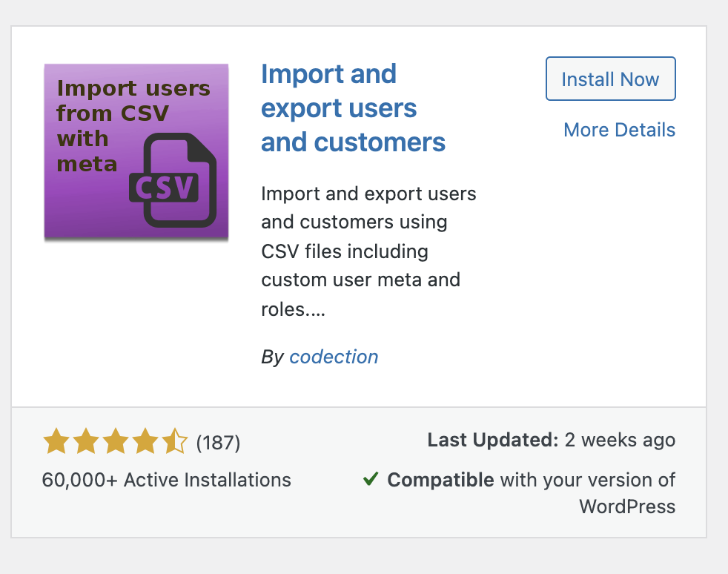Click the third gold rating star
This screenshot has height=574, width=728.
pos(116,441)
